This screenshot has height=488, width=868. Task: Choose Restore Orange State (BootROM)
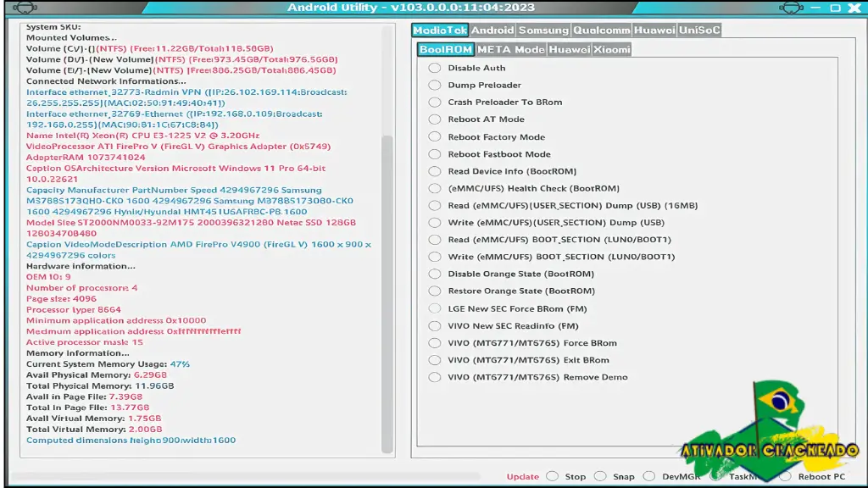click(x=435, y=291)
